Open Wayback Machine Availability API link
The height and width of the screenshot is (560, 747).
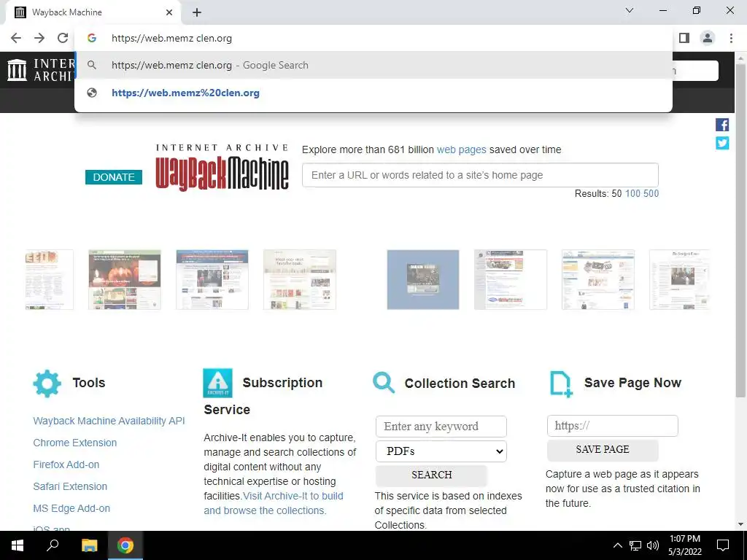tap(109, 421)
